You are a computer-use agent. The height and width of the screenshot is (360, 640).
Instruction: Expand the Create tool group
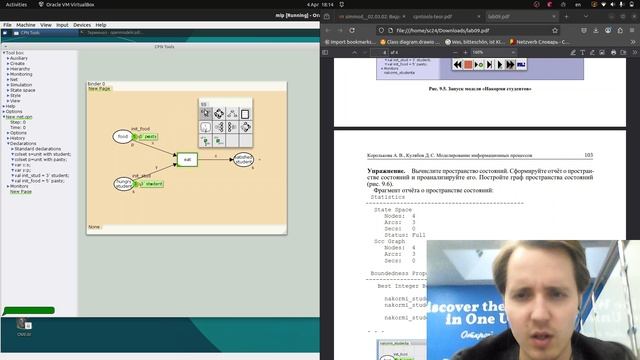click(8, 64)
